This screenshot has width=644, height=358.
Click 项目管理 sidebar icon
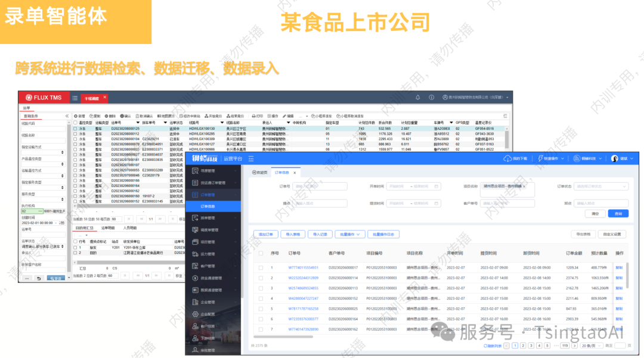(x=195, y=242)
